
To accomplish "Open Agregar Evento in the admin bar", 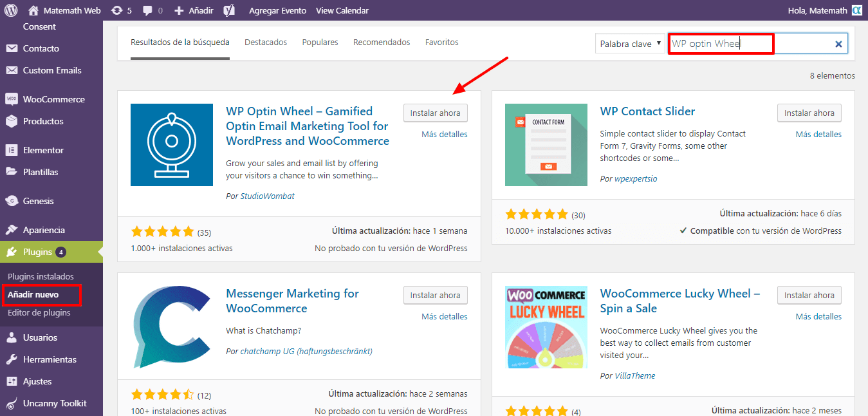I will tap(277, 10).
